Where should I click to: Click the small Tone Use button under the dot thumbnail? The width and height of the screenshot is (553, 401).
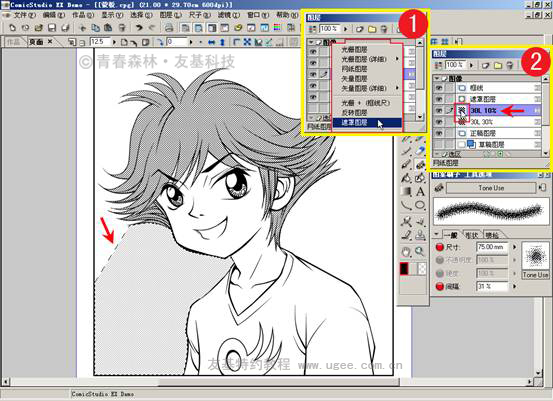535,275
